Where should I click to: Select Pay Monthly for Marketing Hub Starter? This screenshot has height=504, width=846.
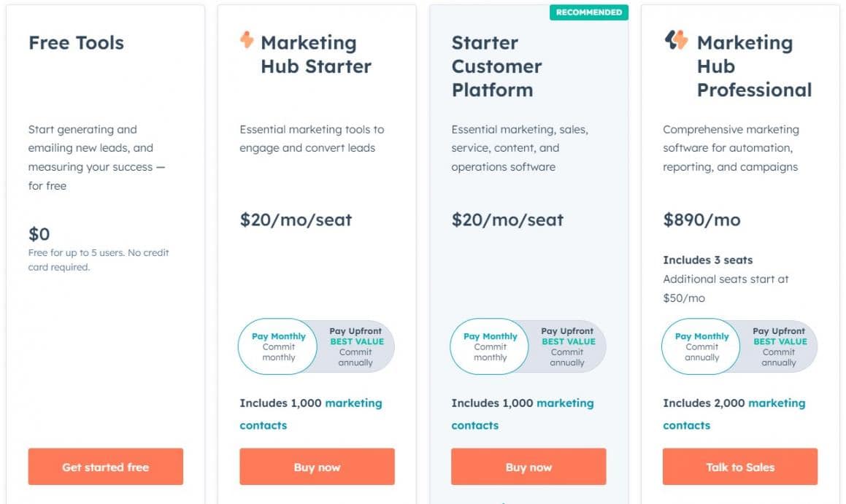click(278, 346)
